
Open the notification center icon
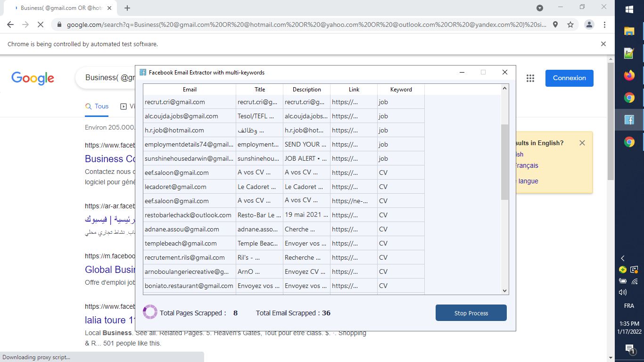(x=629, y=349)
